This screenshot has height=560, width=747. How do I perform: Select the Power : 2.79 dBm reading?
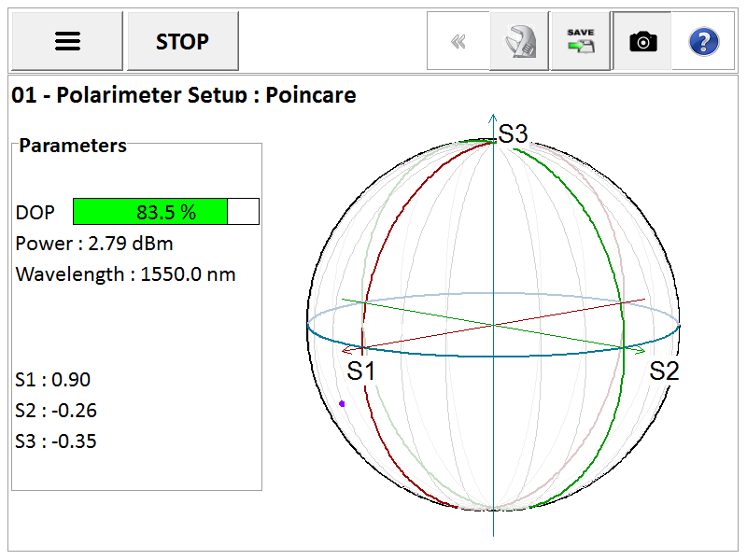click(94, 244)
